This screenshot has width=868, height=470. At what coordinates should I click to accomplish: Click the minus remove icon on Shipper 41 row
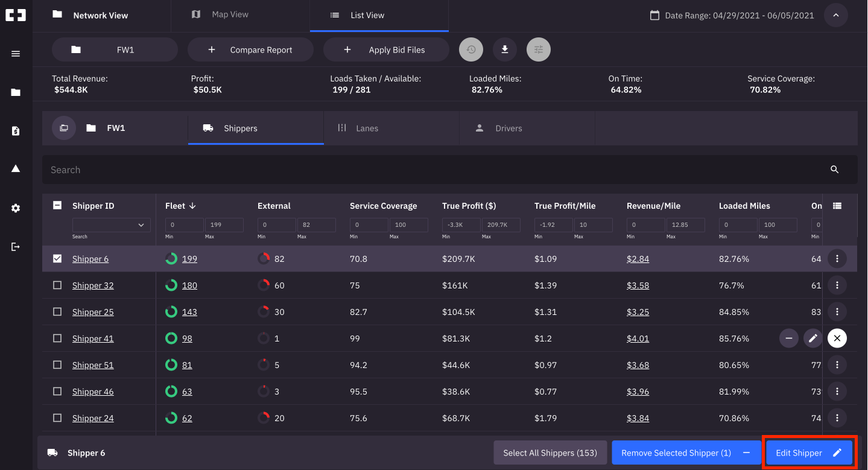(789, 338)
